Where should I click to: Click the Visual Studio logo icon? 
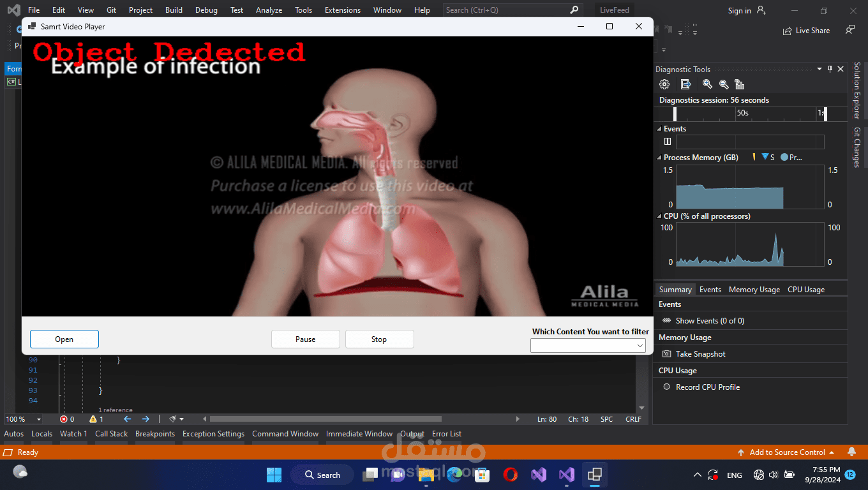13,10
